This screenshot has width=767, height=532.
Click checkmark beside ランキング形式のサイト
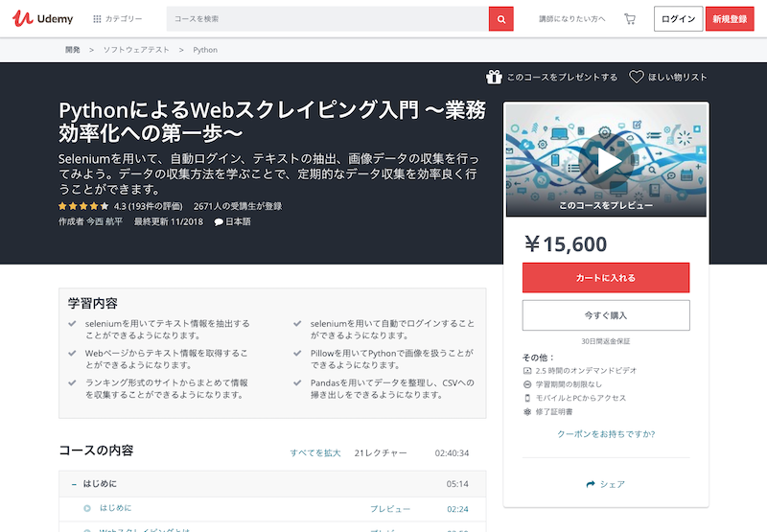tap(73, 382)
